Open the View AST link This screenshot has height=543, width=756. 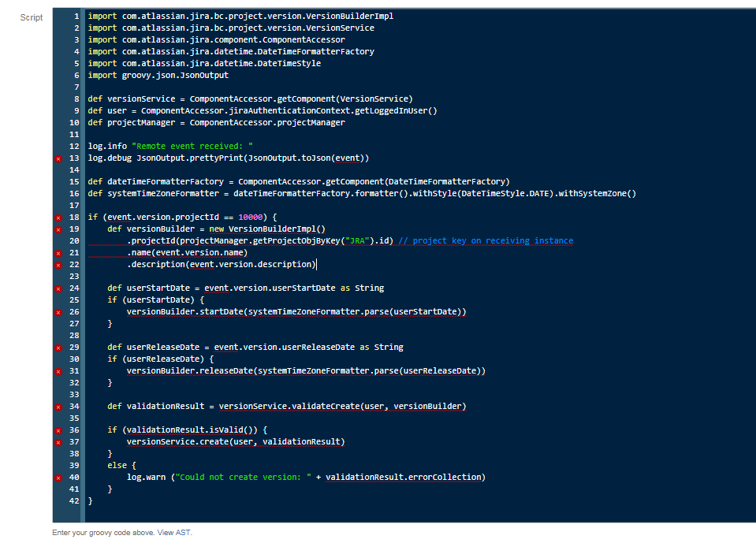pos(174,533)
